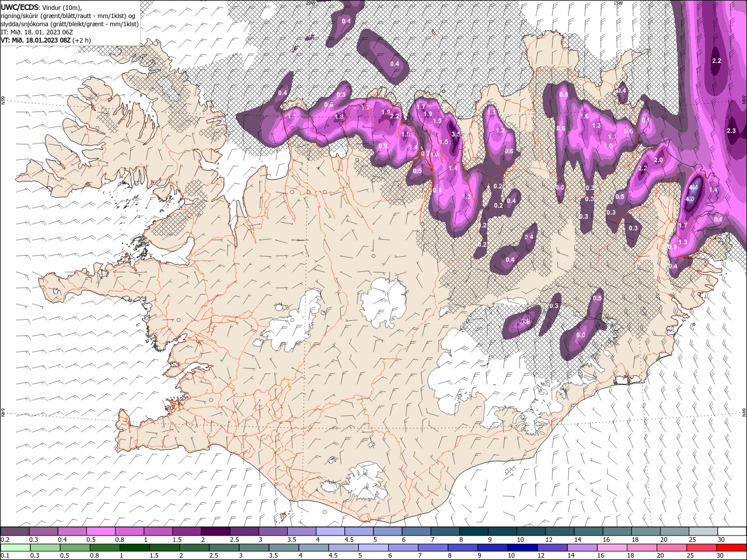The height and width of the screenshot is (560, 747).
Task: Select the 4.0 precipitation value on the map
Action: click(690, 199)
